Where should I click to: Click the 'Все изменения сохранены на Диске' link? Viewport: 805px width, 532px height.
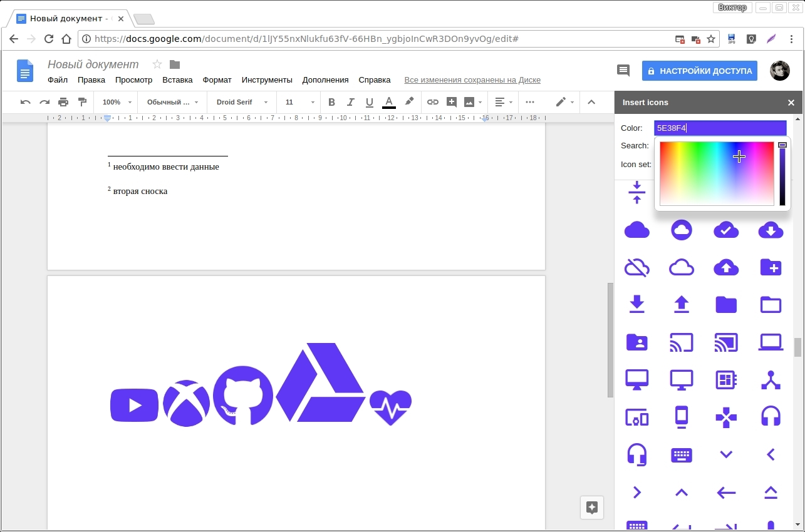click(x=472, y=80)
